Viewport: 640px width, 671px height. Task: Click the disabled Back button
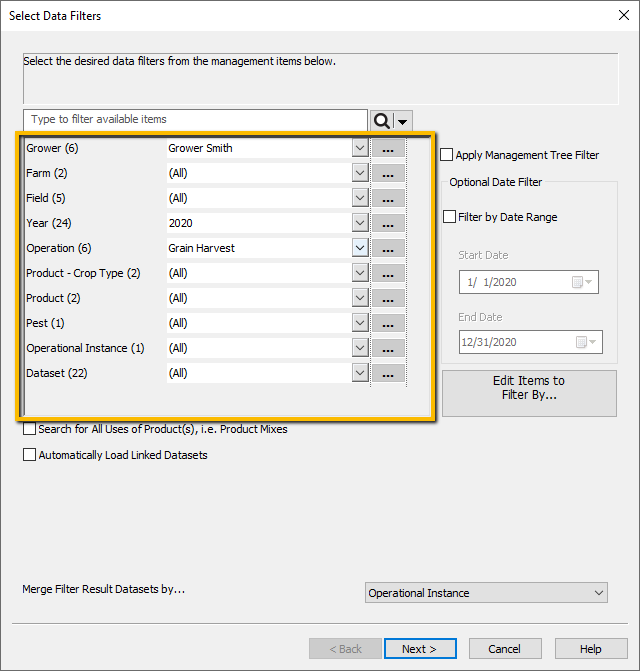[x=345, y=649]
